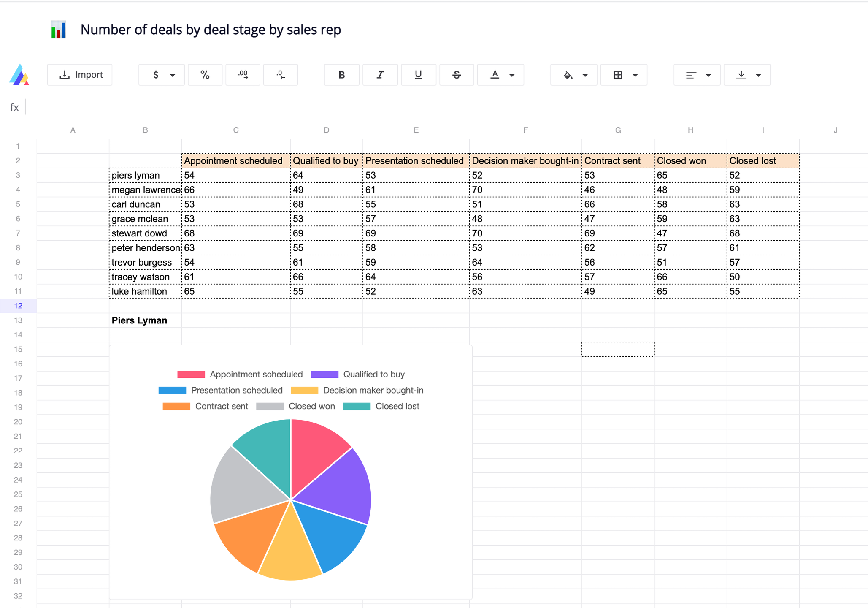The width and height of the screenshot is (868, 608).
Task: Toggle currency format with the $ button
Action: [x=156, y=74]
